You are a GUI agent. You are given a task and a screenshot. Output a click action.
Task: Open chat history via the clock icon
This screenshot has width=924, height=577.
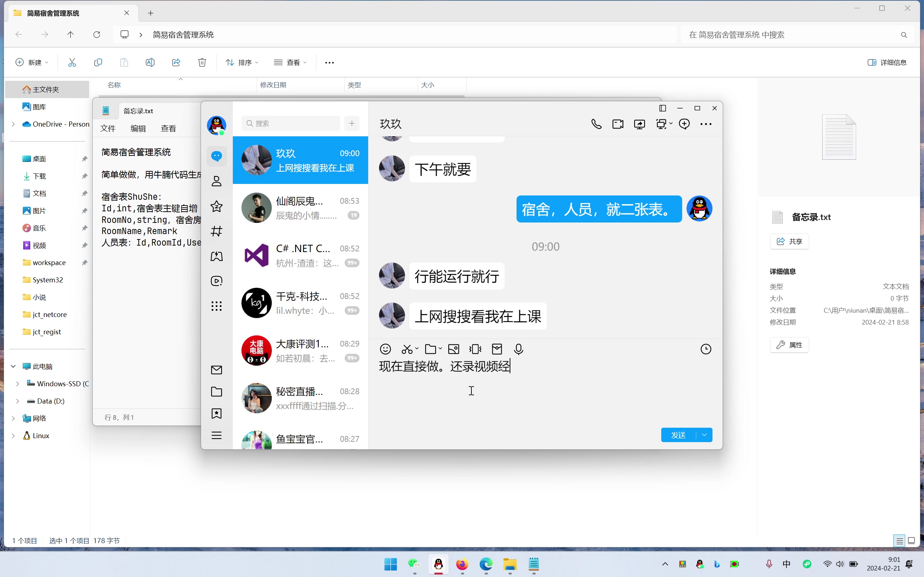[x=705, y=349]
